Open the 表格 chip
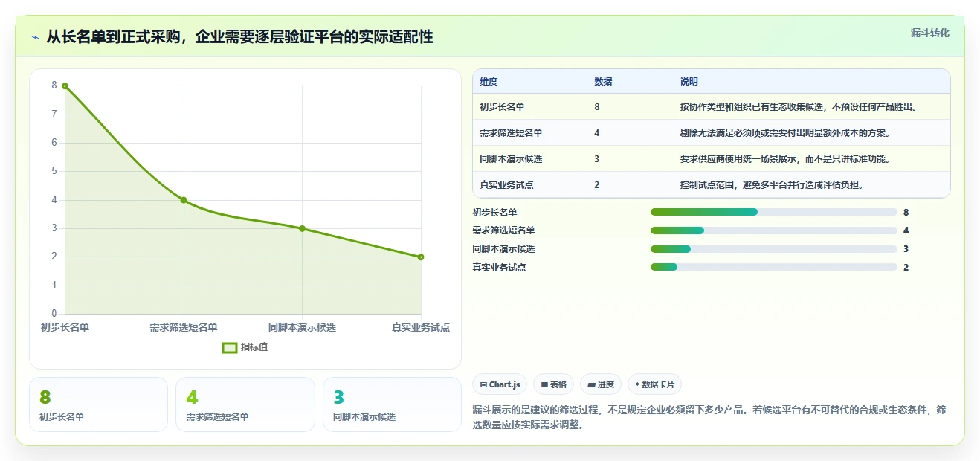Image resolution: width=980 pixels, height=461 pixels. click(x=554, y=384)
